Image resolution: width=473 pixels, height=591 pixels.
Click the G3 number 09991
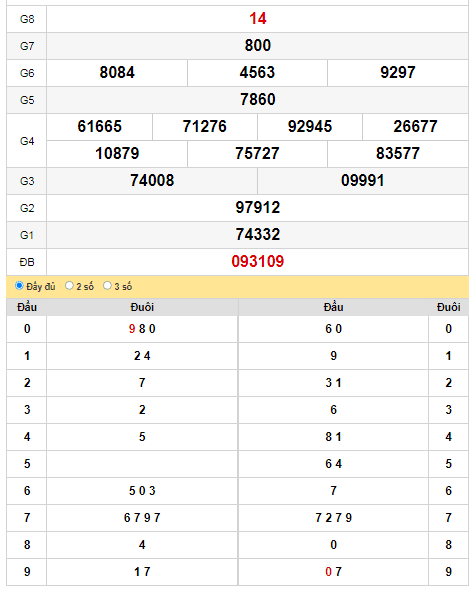click(x=363, y=181)
